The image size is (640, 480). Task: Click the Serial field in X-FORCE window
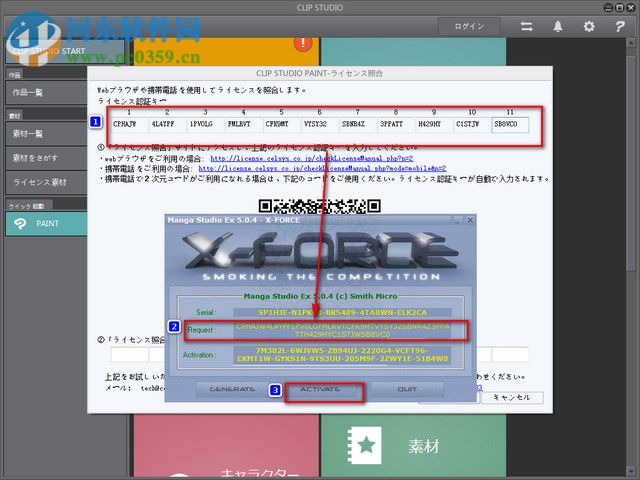342,313
